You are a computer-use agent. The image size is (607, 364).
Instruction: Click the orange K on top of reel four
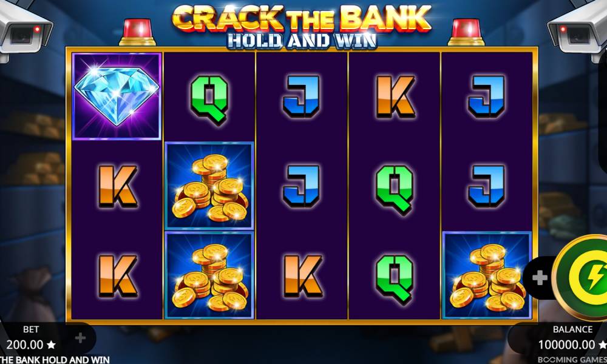[x=395, y=96]
